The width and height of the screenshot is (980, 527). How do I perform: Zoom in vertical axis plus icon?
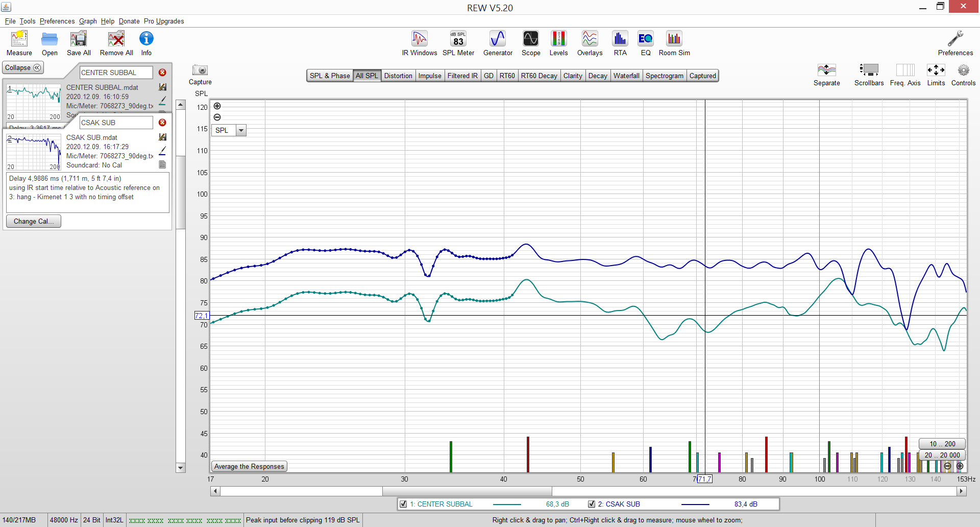(x=217, y=106)
